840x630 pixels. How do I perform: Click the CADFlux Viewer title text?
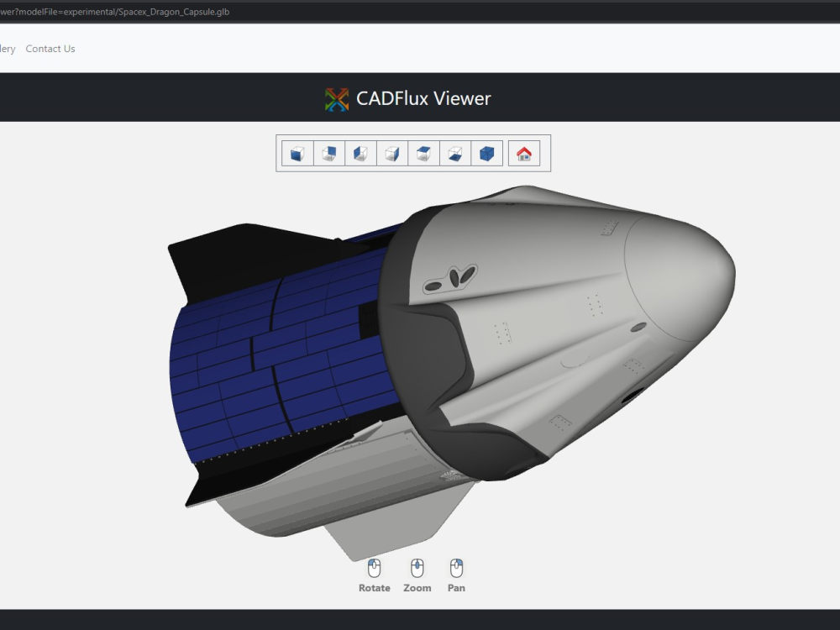[x=423, y=98]
